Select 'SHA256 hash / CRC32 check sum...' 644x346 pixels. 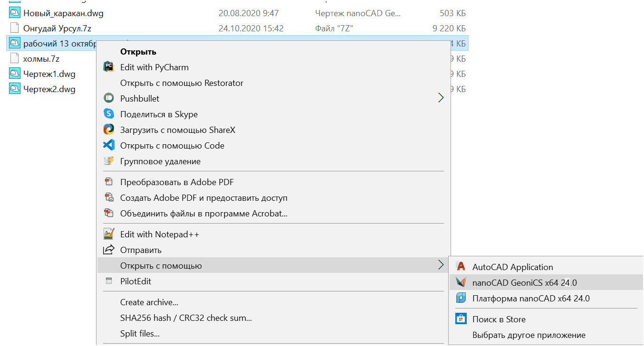pyautogui.click(x=186, y=318)
